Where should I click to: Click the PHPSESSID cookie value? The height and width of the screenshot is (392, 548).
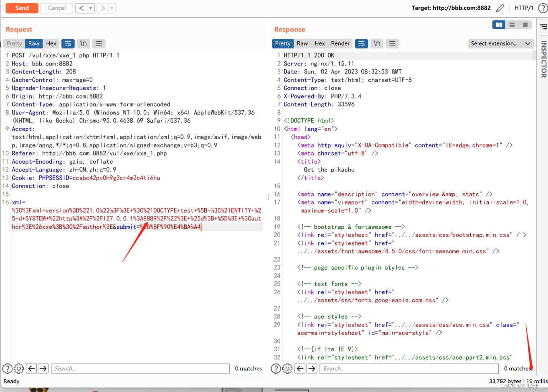click(116, 178)
